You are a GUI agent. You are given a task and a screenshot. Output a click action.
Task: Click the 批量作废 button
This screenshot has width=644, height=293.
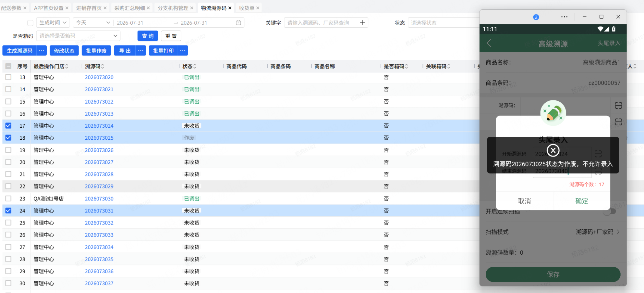[96, 51]
